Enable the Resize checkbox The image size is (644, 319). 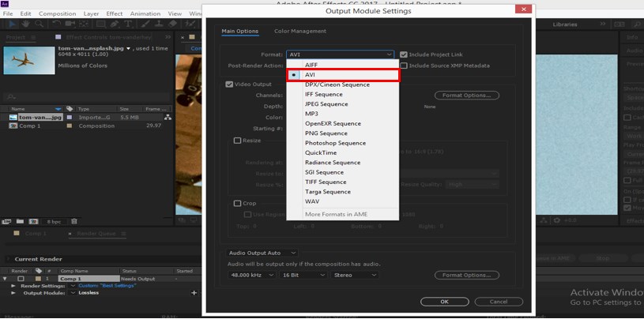(237, 141)
